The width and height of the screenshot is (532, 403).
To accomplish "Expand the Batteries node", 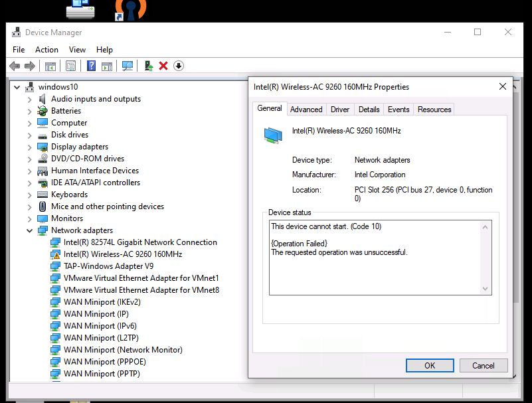I will pyautogui.click(x=29, y=112).
